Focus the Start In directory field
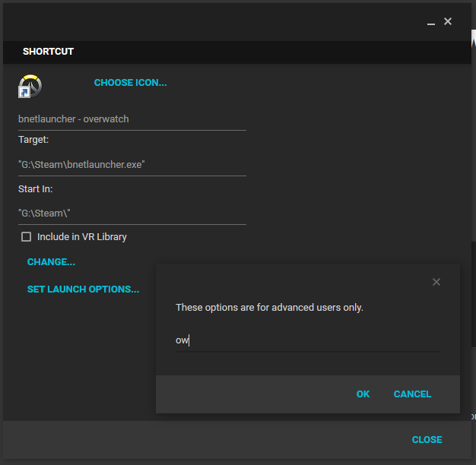476x465 pixels. pos(132,214)
